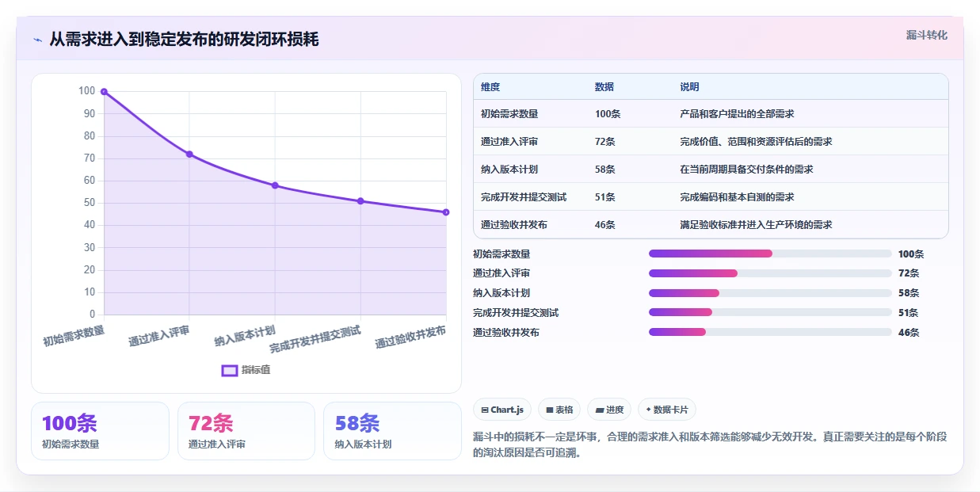Viewport: 980px width, 492px height.
Task: Click the chart point for 通过准入评审
Action: tap(189, 154)
